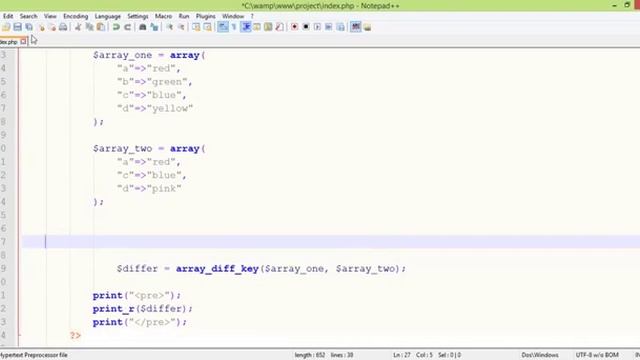This screenshot has height=360, width=640.
Task: Close the index.php tab with its red X
Action: 23,42
